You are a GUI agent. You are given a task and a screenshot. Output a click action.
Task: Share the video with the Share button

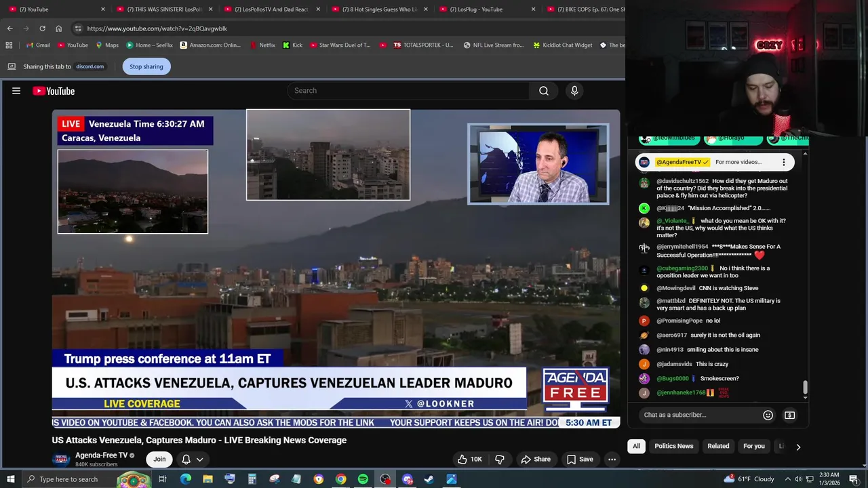click(535, 459)
